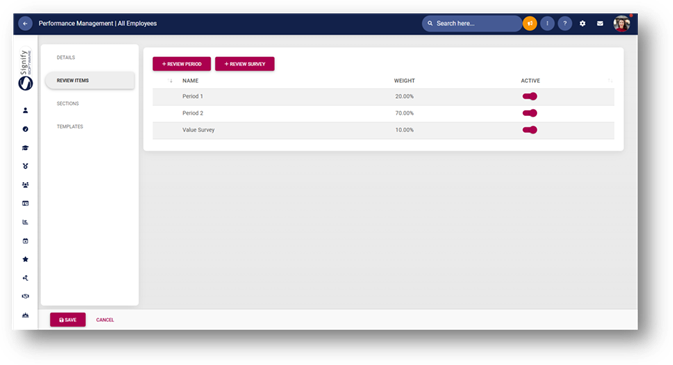673x365 pixels.
Task: Click the 10.00% weight value
Action: click(x=404, y=130)
